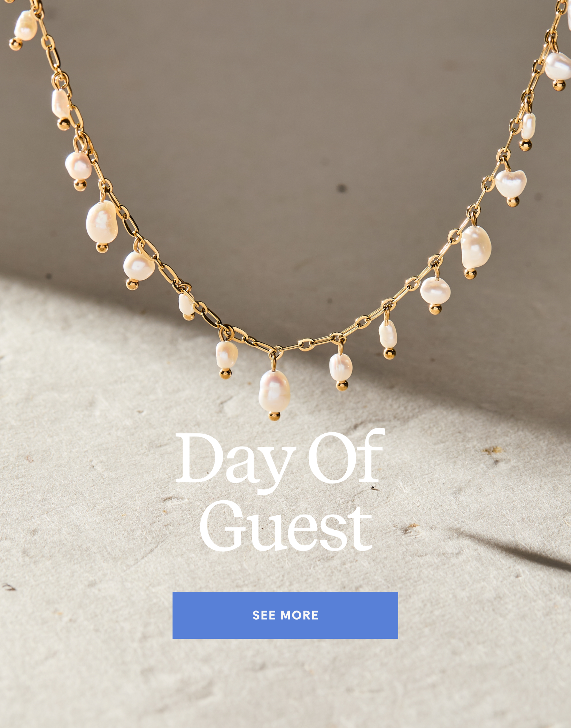Click the small pearl just right of the center pendant
Screen dimensions: 571x728
(x=341, y=367)
